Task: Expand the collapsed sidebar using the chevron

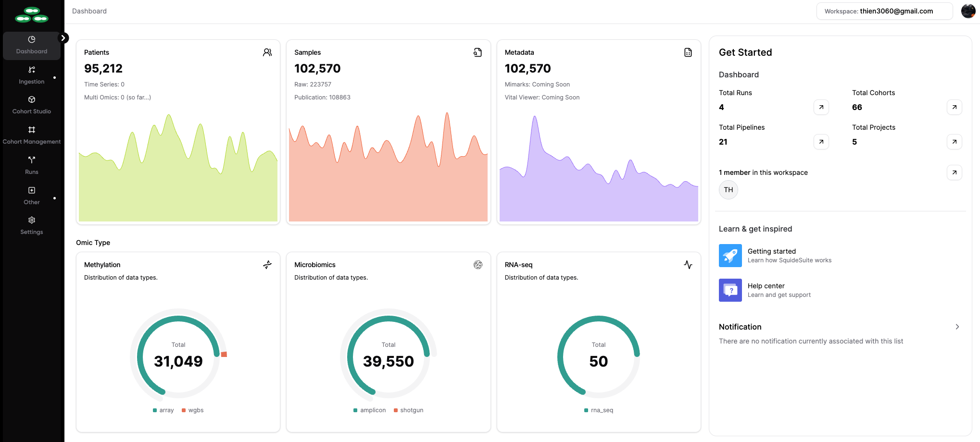Action: 64,37
